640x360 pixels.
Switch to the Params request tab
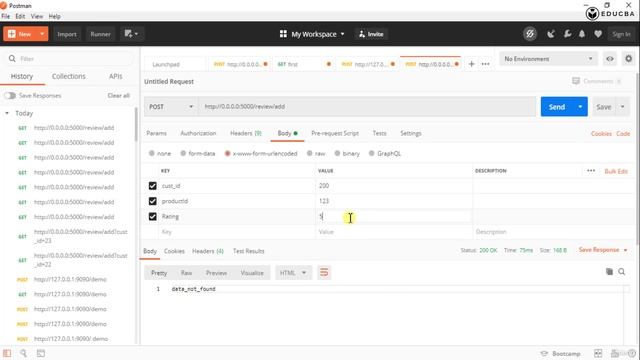(156, 133)
